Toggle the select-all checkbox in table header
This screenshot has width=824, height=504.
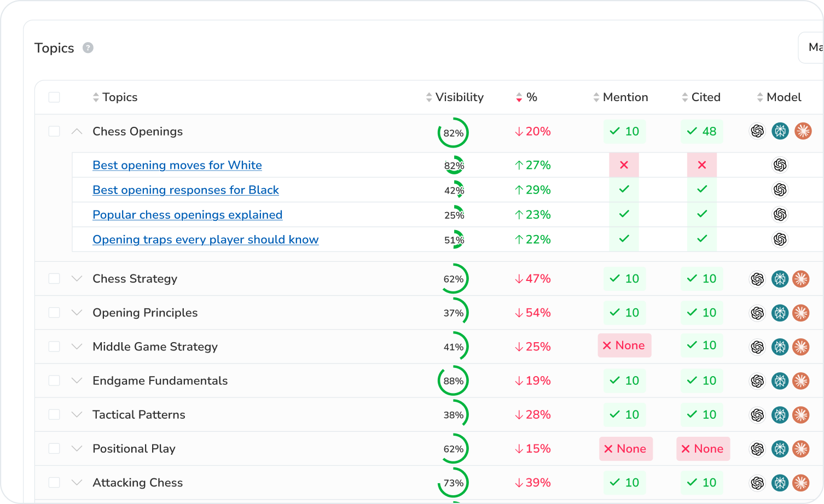click(x=54, y=97)
